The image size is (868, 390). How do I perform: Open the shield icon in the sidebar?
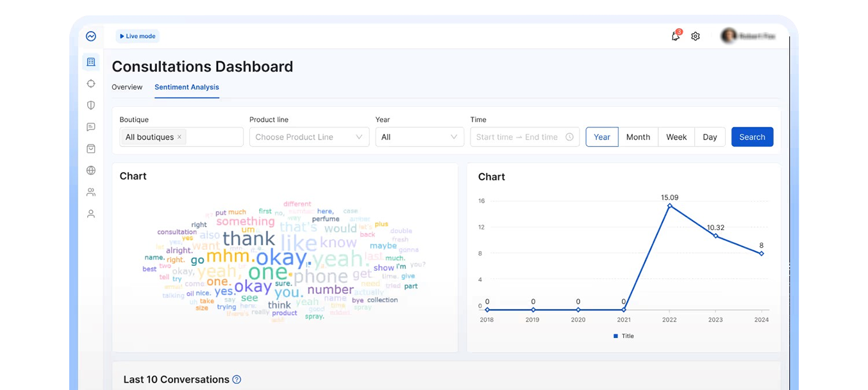tap(91, 105)
